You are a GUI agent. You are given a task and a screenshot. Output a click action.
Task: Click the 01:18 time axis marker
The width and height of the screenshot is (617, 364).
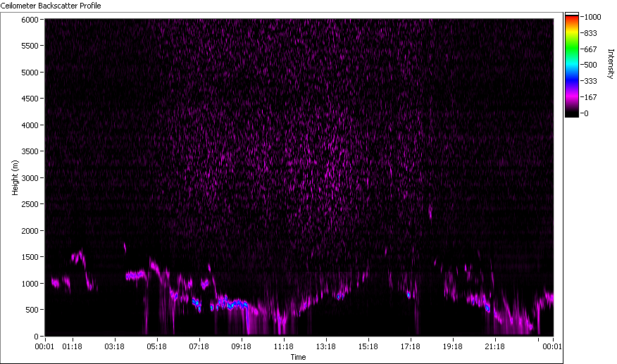point(73,346)
